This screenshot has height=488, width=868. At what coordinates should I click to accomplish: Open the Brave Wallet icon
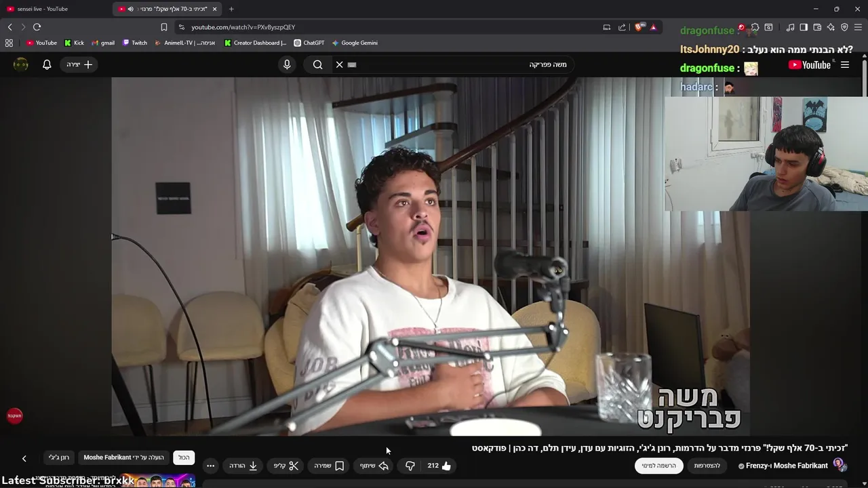click(817, 27)
